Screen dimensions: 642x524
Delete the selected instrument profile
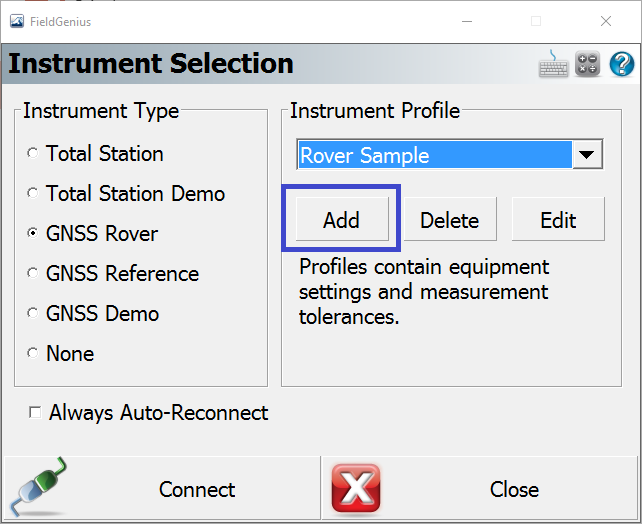[x=449, y=220]
